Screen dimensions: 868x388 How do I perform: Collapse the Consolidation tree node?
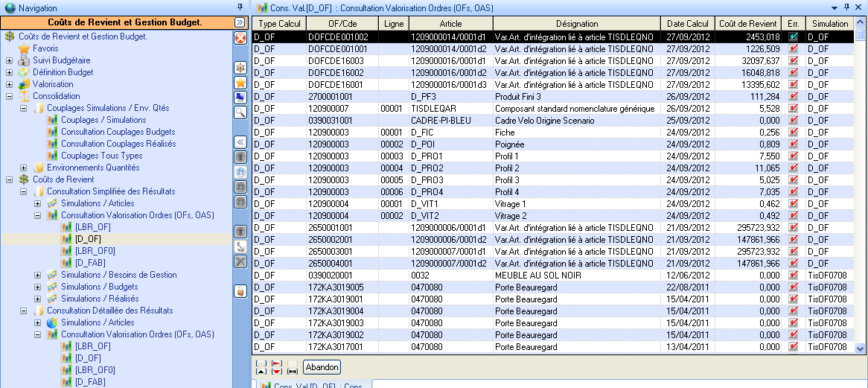(9, 96)
